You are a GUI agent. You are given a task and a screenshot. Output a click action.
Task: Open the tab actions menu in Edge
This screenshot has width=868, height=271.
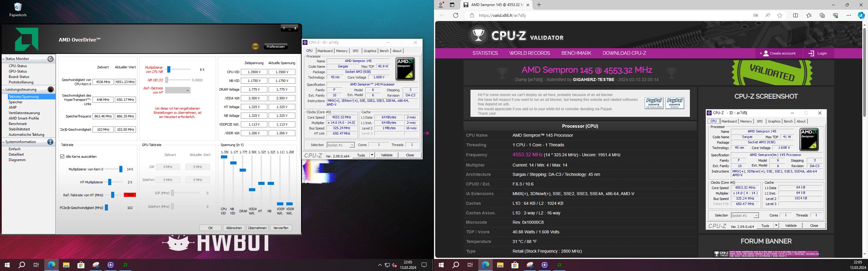[452, 5]
